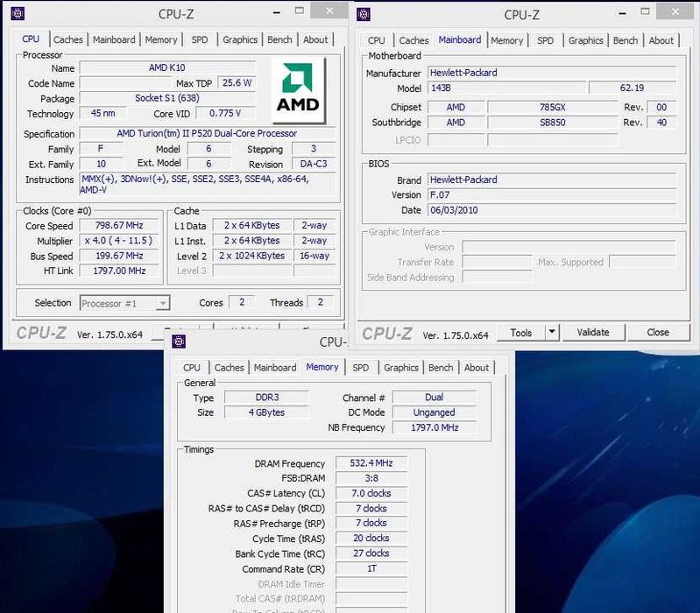Open About tab in the Mainboard window
Screen dimensions: 700x613
point(661,40)
